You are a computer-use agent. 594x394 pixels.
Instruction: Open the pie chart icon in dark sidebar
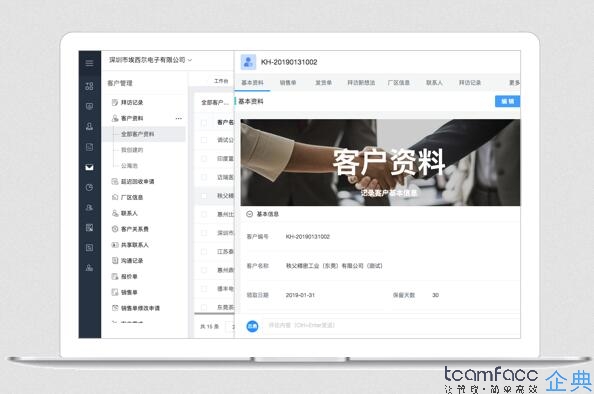(x=89, y=187)
